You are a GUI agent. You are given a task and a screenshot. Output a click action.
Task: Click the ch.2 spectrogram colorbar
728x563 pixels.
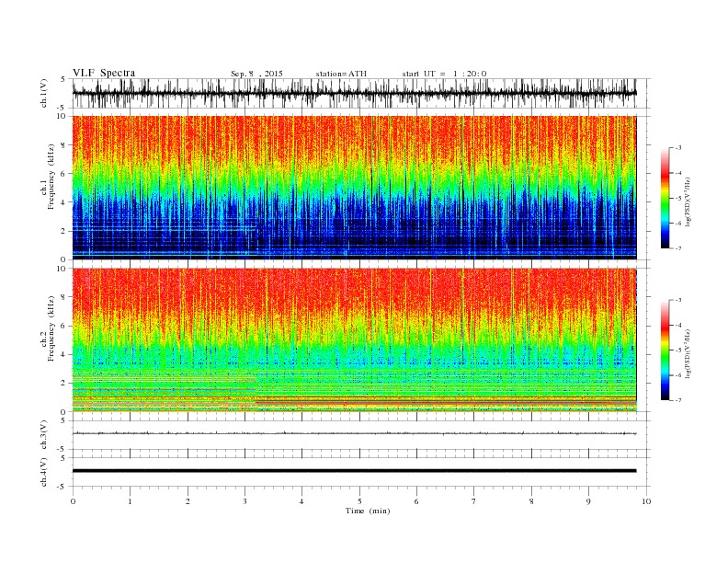(665, 350)
